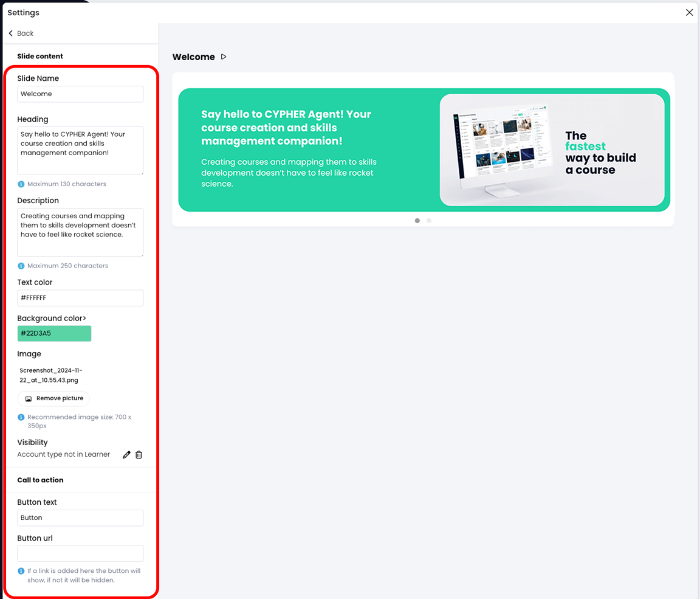
Task: Select the first carousel dot
Action: click(417, 221)
